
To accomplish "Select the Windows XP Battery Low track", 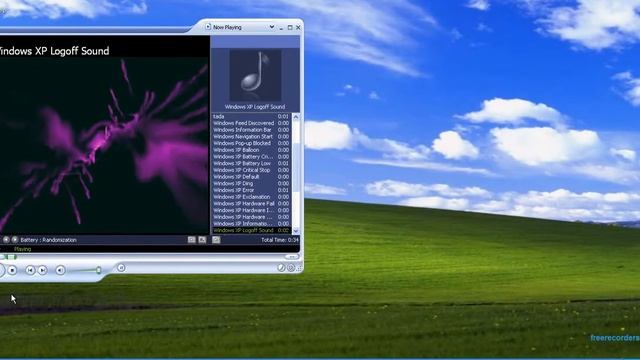I will pos(251,163).
